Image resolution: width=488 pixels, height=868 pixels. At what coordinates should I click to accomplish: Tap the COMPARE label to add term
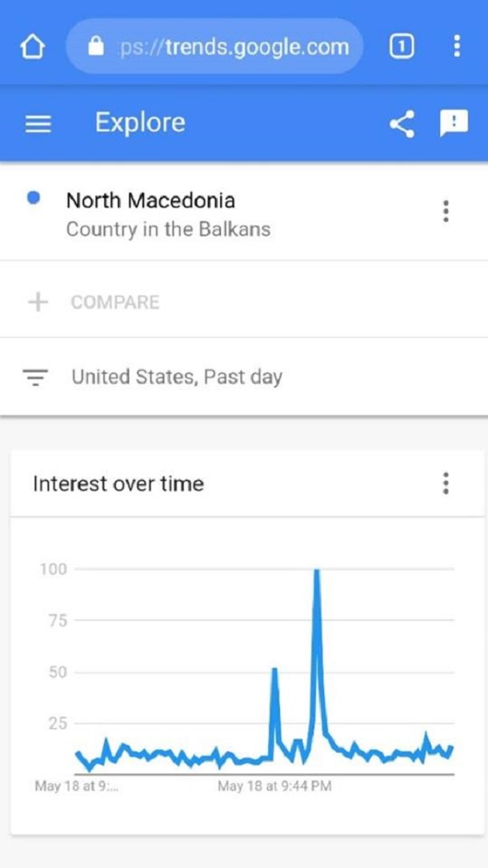[115, 302]
